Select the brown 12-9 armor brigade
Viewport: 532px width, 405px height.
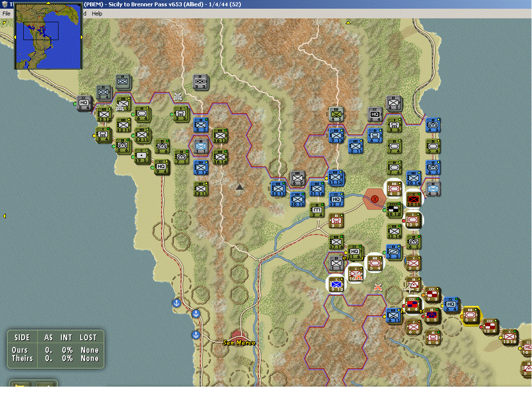point(413,220)
